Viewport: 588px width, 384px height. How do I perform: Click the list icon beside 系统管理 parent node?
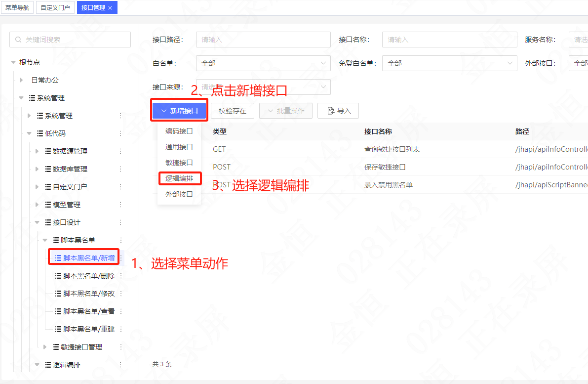point(32,98)
